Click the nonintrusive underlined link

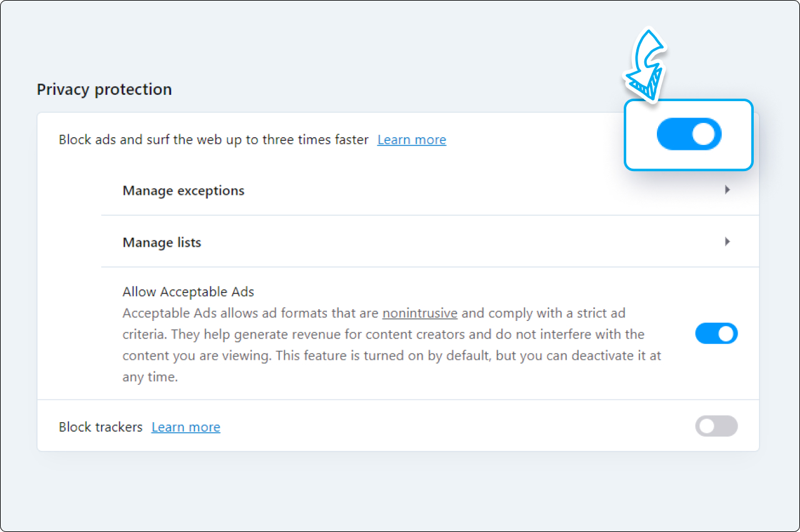(419, 313)
